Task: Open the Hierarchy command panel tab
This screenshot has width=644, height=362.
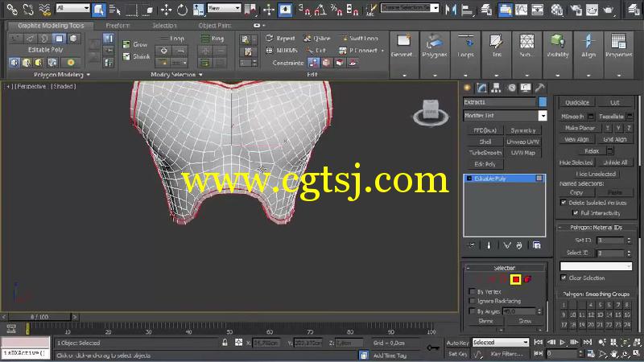Action: [496, 88]
